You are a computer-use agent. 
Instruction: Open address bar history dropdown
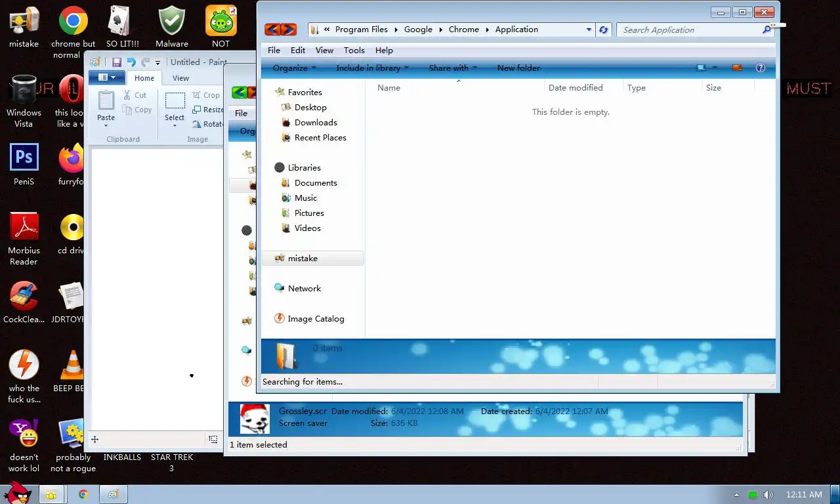tap(589, 30)
